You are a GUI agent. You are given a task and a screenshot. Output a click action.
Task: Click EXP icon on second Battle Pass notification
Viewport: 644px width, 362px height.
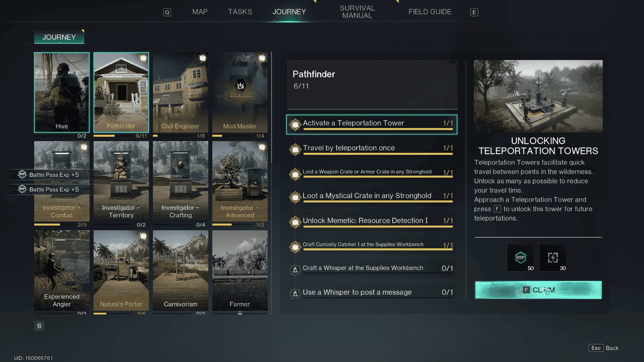pos(22,190)
